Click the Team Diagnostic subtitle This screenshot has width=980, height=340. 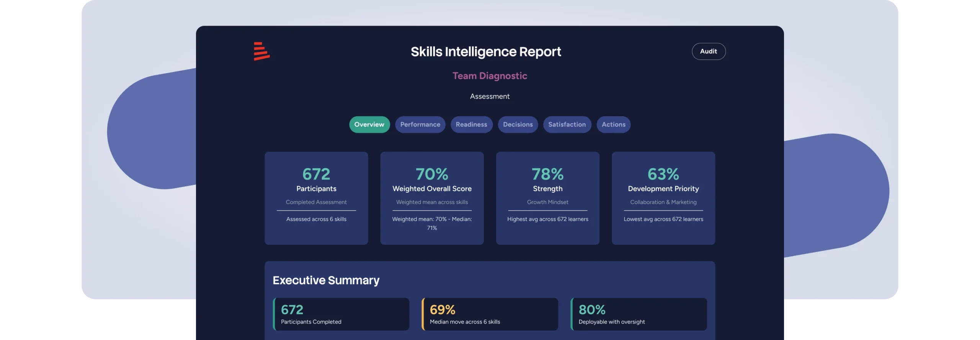coord(490,76)
